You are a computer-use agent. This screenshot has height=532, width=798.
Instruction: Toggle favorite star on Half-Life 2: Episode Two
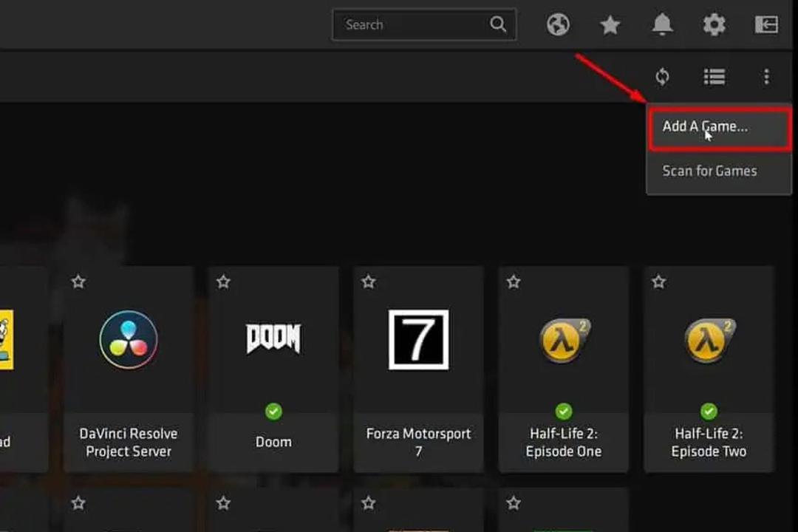click(x=658, y=282)
